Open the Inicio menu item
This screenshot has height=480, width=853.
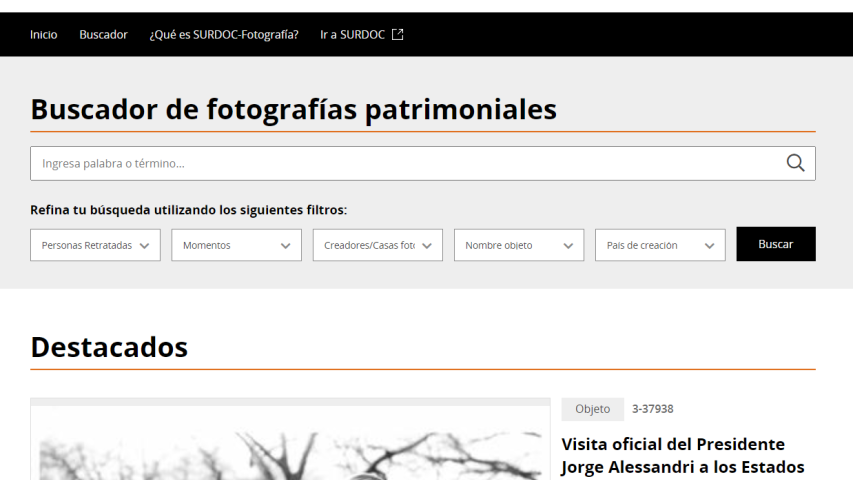(x=44, y=35)
